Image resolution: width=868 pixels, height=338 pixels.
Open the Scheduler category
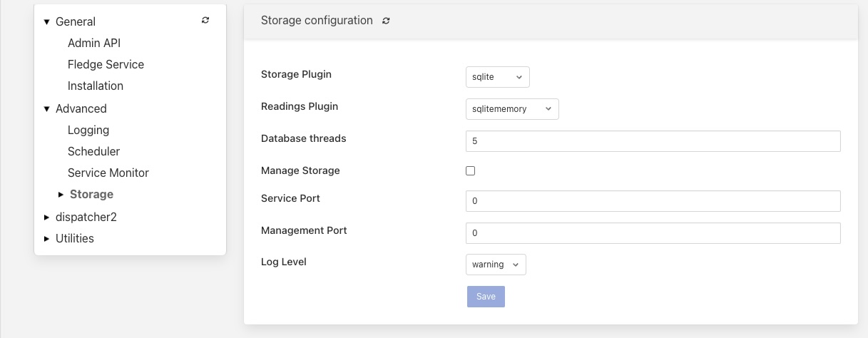(93, 151)
